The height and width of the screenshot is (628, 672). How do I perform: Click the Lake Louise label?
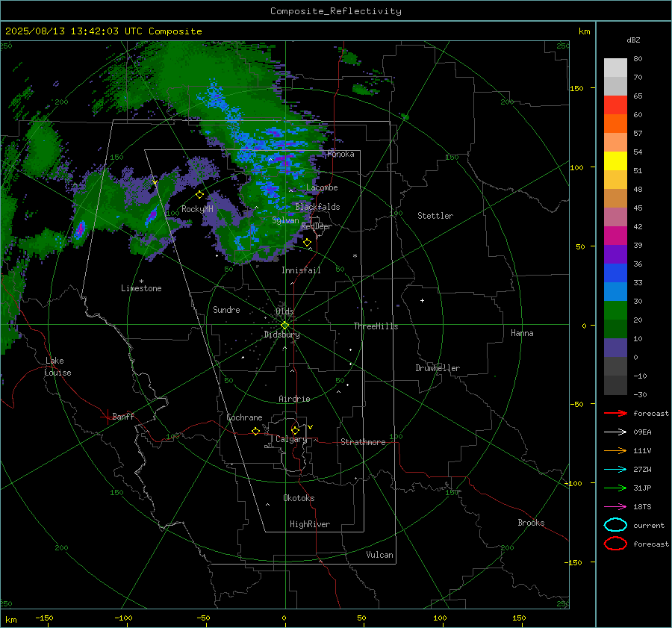coord(57,367)
